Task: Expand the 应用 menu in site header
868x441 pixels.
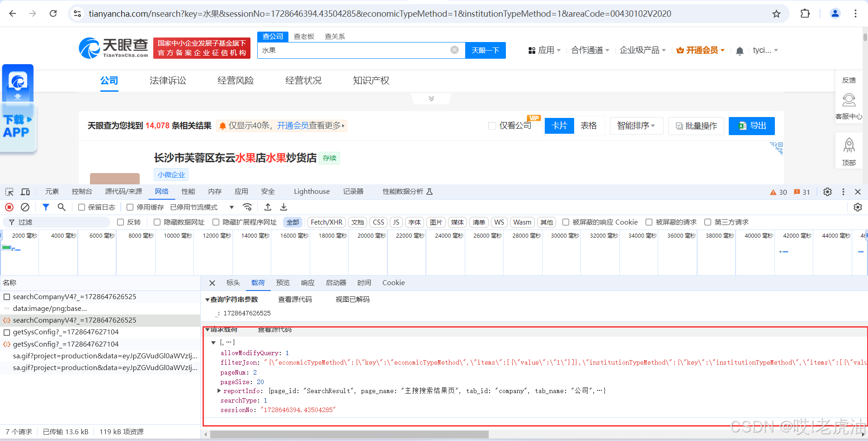Action: 544,50
